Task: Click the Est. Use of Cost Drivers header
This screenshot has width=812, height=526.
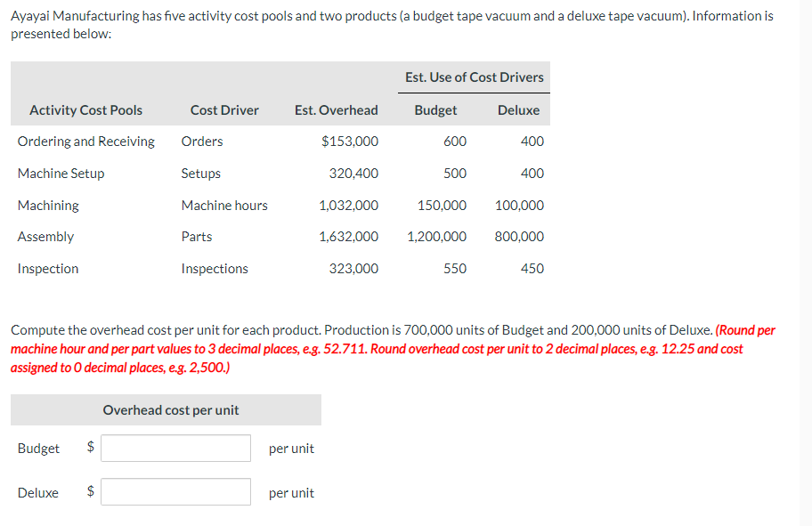Action: [x=474, y=77]
